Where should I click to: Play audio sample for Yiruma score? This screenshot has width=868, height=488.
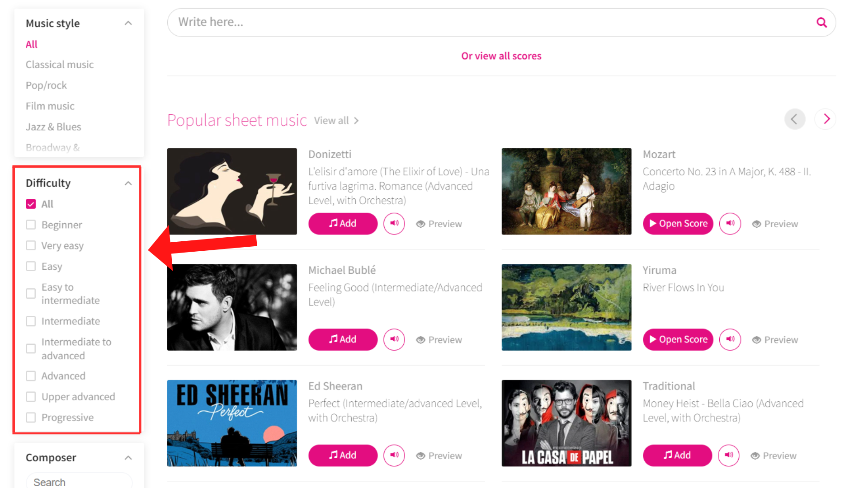click(x=730, y=339)
